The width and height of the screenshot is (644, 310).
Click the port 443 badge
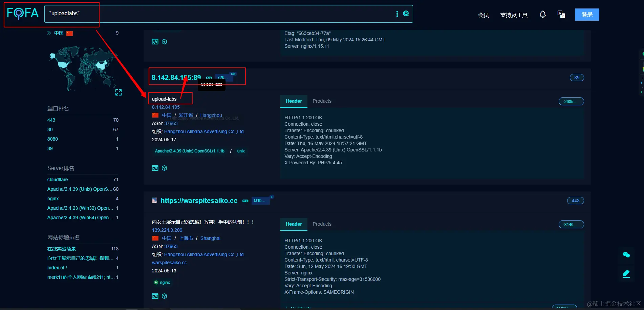click(576, 201)
